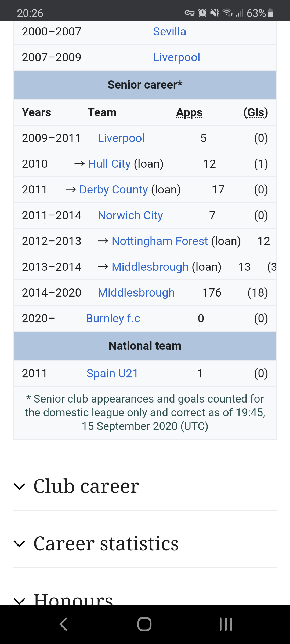Tap the muted sound status icon

point(215,13)
